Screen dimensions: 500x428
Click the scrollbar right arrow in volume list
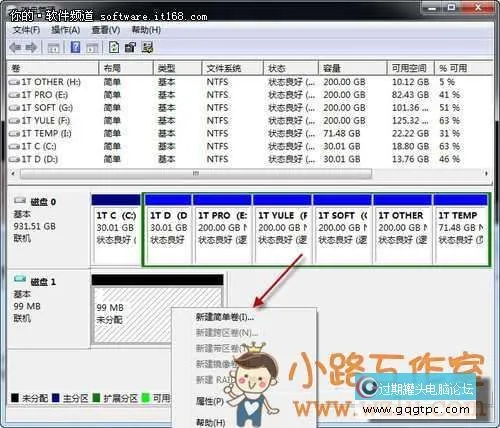click(486, 173)
